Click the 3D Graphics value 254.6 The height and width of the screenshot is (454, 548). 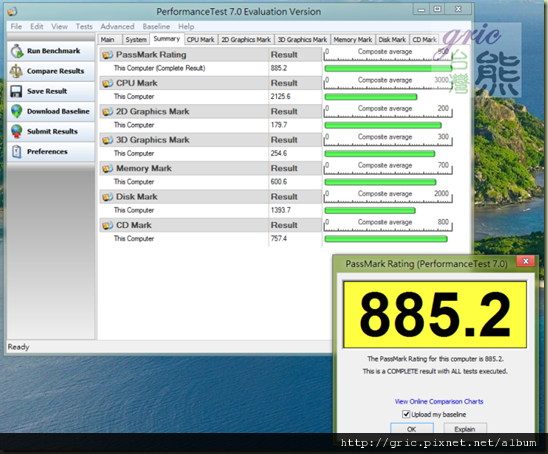(279, 153)
